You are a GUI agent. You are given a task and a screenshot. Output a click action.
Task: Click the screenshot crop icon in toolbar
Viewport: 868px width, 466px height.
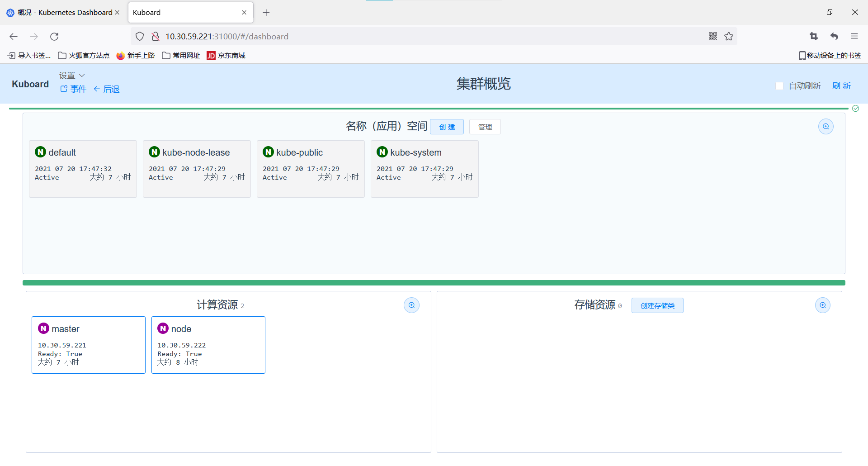[814, 36]
